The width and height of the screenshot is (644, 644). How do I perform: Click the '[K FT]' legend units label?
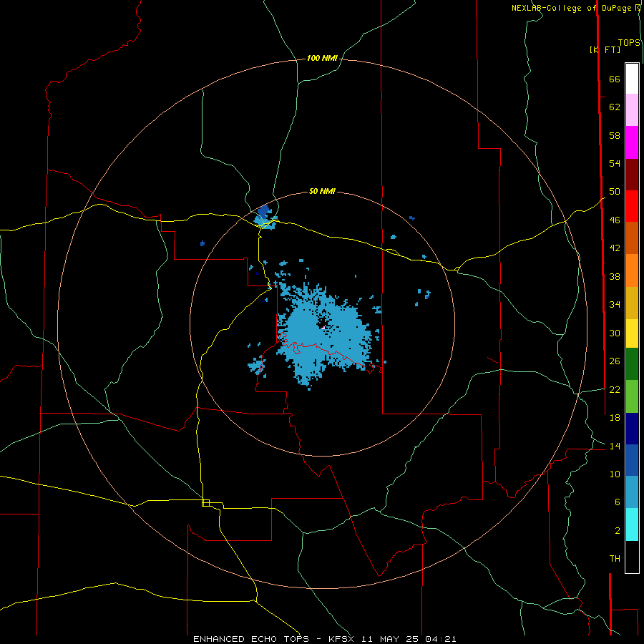tap(605, 49)
